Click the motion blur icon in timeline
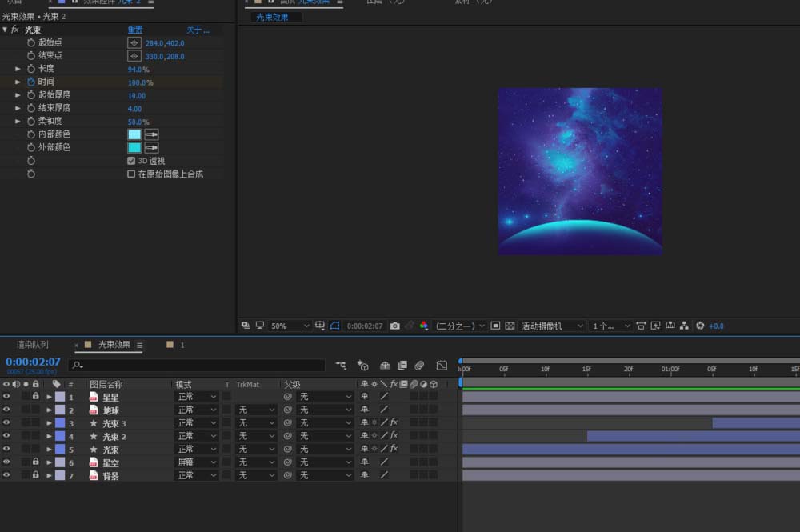The image size is (800, 532). (x=419, y=366)
